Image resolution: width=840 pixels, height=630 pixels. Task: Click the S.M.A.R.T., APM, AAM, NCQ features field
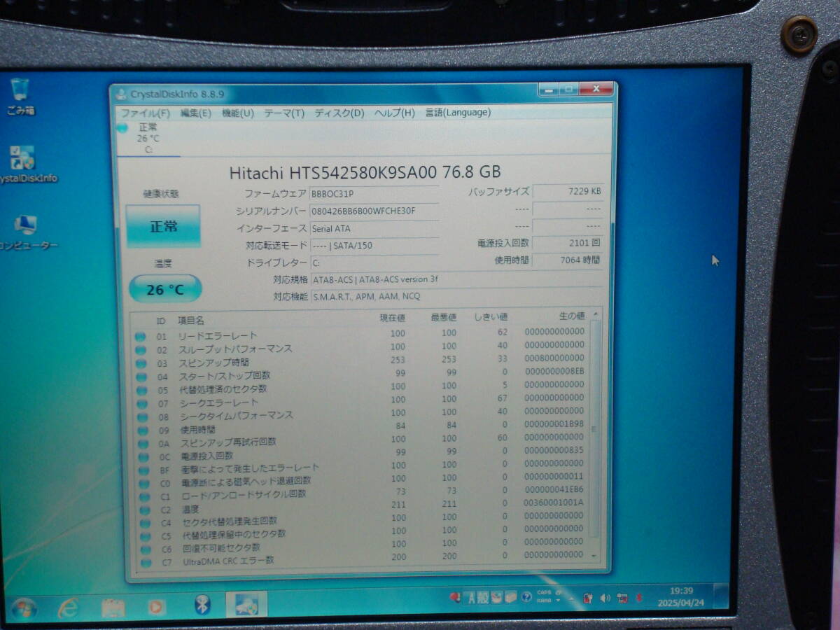[456, 296]
